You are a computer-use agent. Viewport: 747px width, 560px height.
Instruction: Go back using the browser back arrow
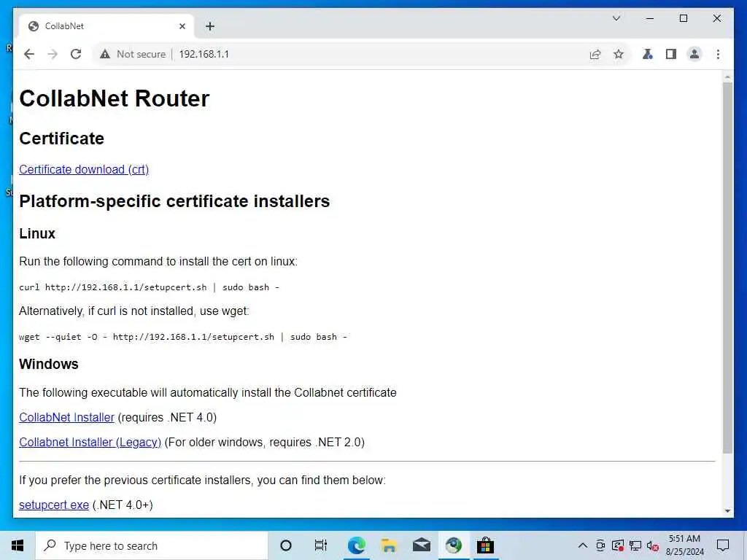point(29,54)
